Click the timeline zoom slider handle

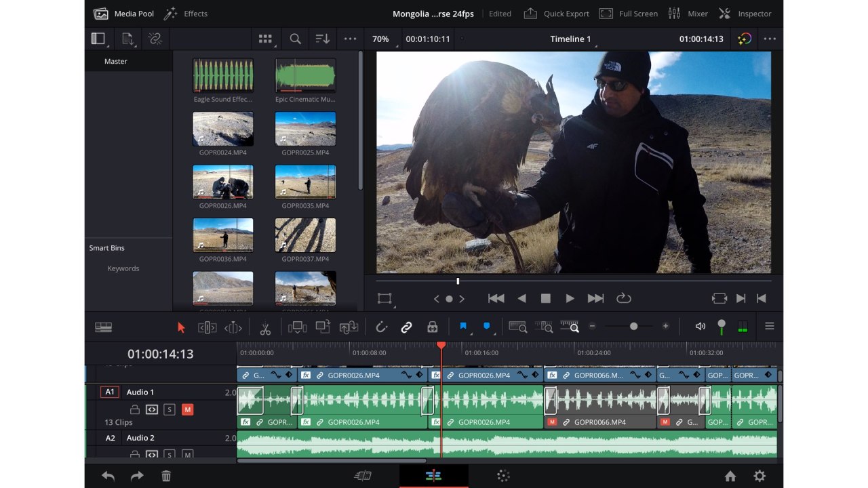pos(633,326)
